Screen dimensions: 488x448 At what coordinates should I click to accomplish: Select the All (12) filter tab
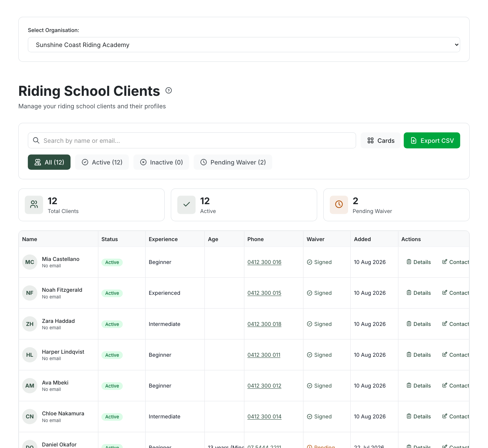[x=49, y=162]
